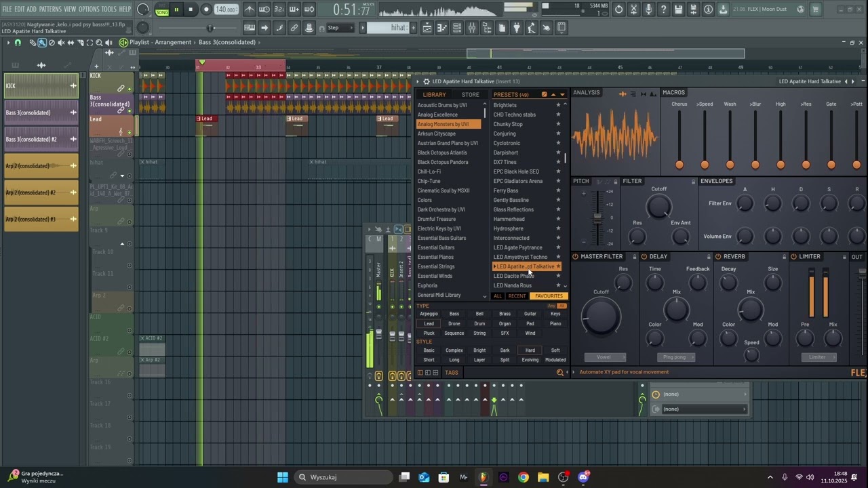Toggle the Master Filter power button

576,257
